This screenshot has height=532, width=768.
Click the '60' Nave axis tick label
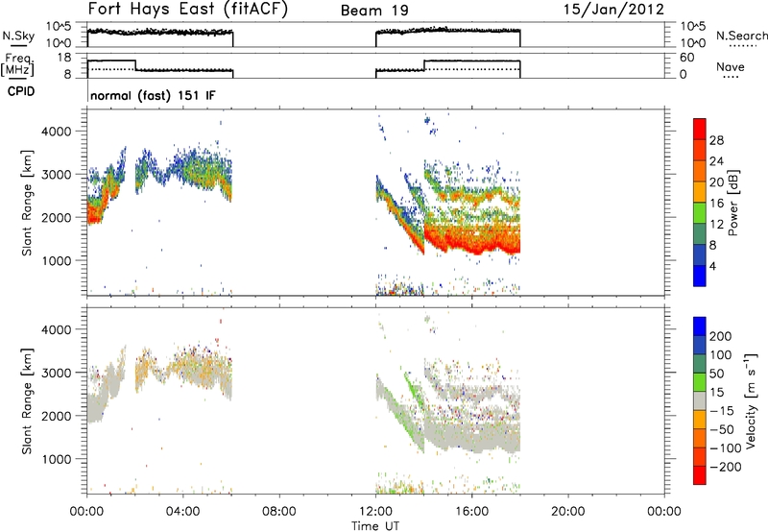pyautogui.click(x=687, y=58)
